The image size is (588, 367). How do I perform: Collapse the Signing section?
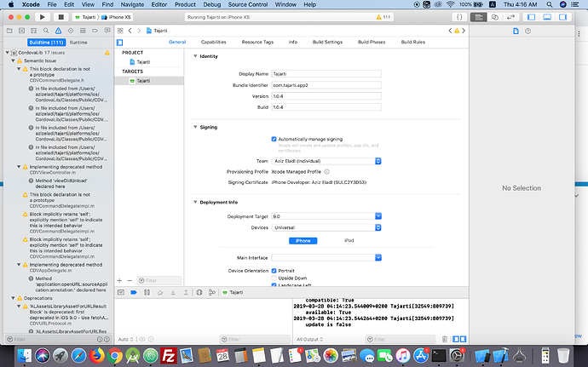[195, 127]
